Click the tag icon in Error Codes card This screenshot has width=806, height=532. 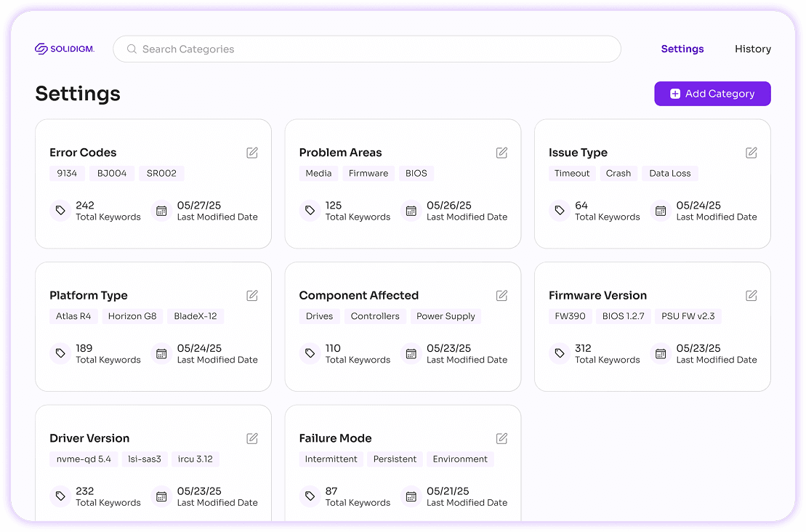coord(60,211)
